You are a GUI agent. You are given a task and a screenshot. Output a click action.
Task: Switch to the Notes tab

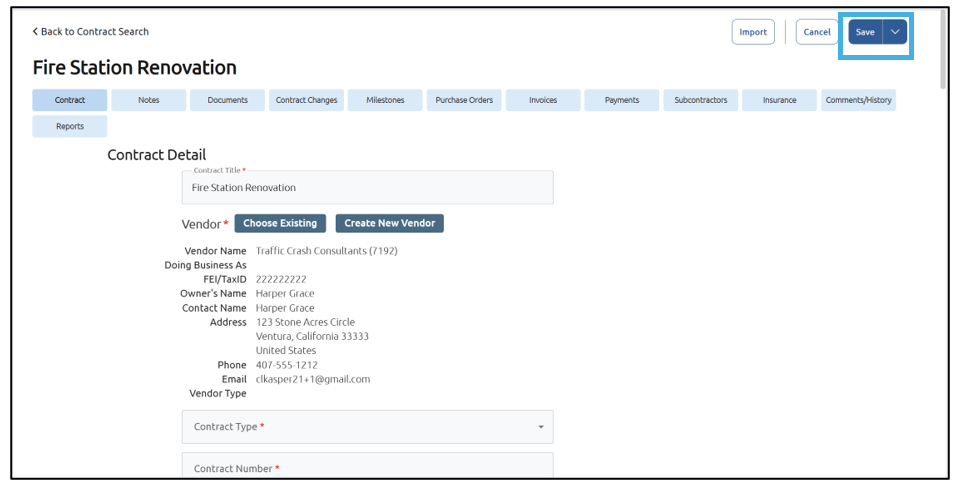[x=148, y=100]
